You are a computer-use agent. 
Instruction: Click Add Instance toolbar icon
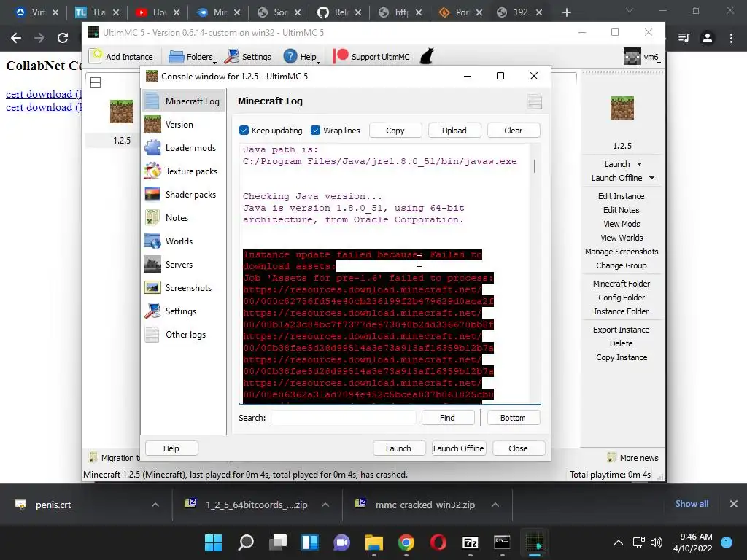(x=96, y=56)
